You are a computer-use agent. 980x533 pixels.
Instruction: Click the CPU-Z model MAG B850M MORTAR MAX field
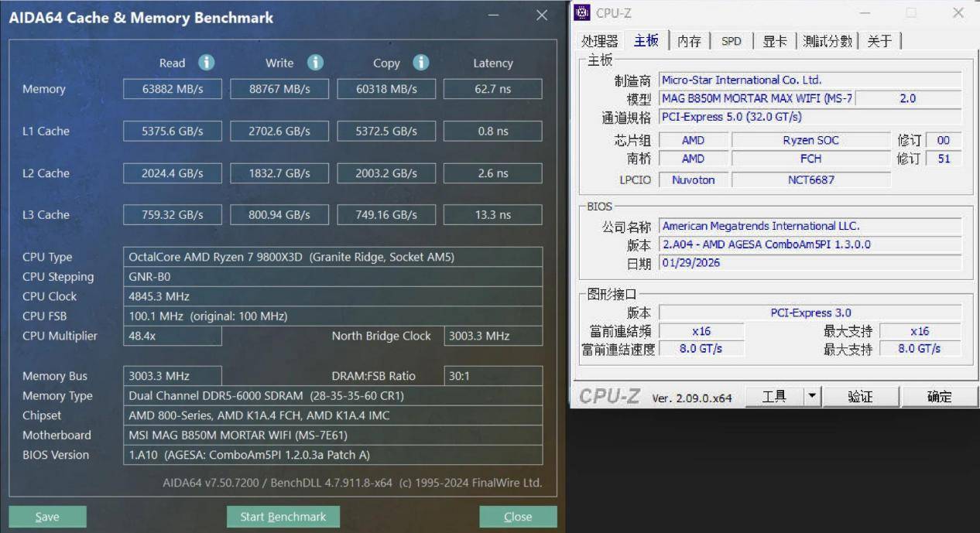click(x=756, y=98)
